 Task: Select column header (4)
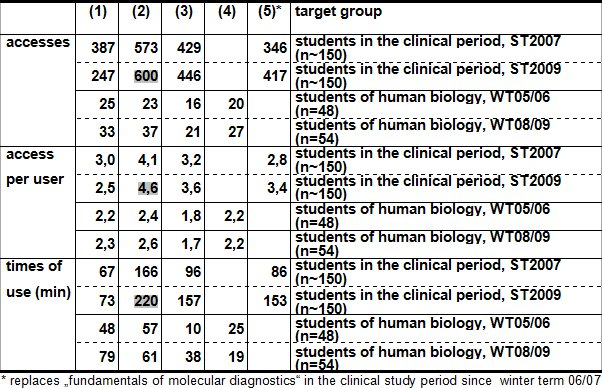coord(227,12)
